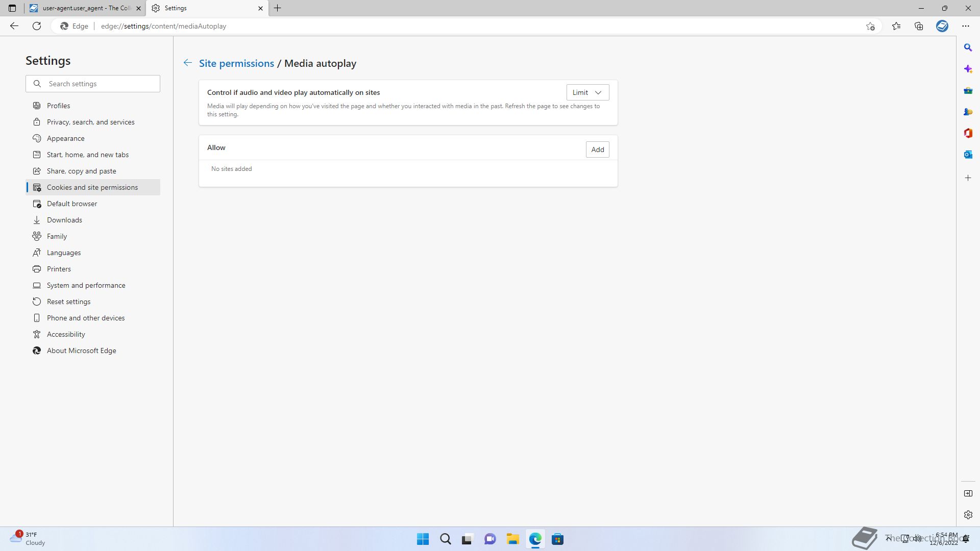Open a new tab with plus button
Viewport: 980px width, 551px height.
point(278,8)
